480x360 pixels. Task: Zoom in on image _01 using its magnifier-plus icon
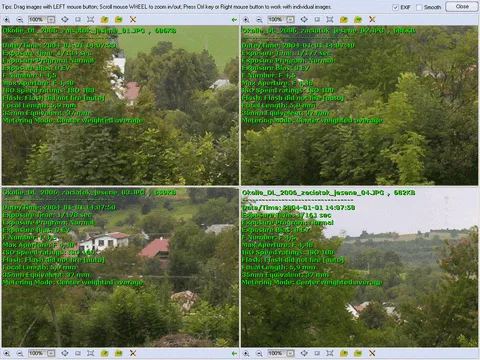[x=7, y=20]
